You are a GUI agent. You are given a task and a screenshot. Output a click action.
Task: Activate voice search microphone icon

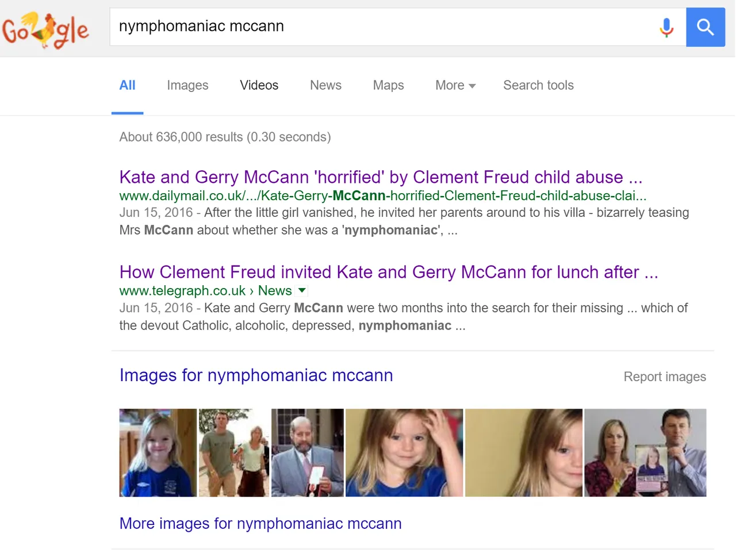(x=666, y=27)
